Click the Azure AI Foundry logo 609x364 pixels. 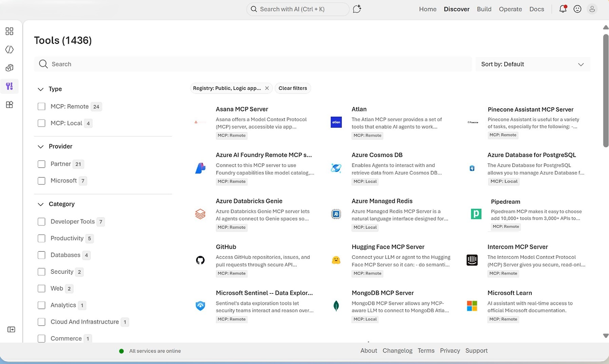point(201,168)
